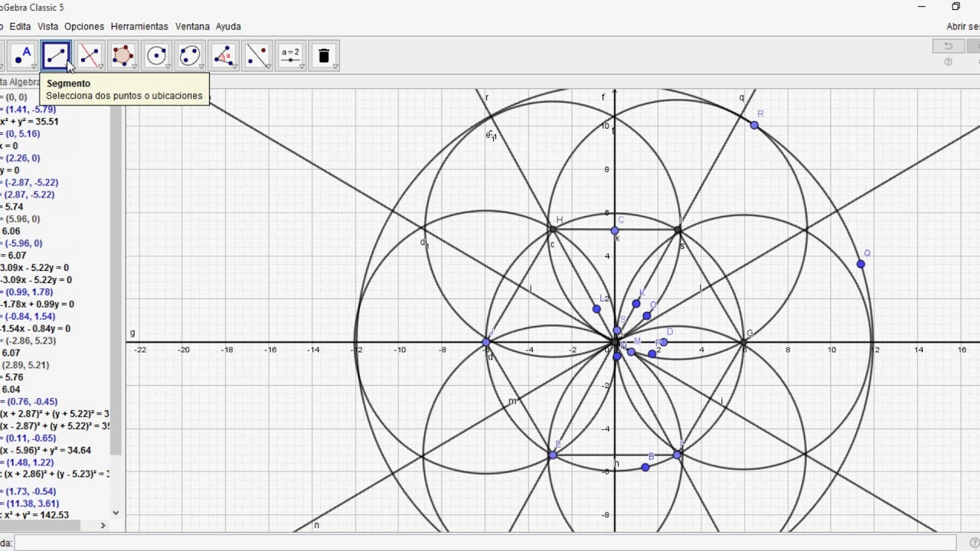Select the Segment tool

(x=56, y=55)
